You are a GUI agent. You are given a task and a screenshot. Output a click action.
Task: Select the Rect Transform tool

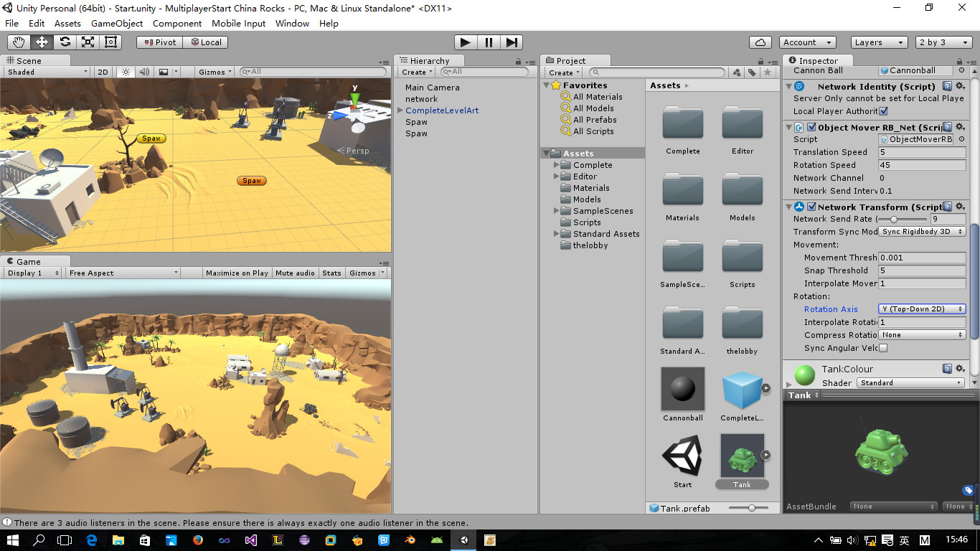(110, 42)
